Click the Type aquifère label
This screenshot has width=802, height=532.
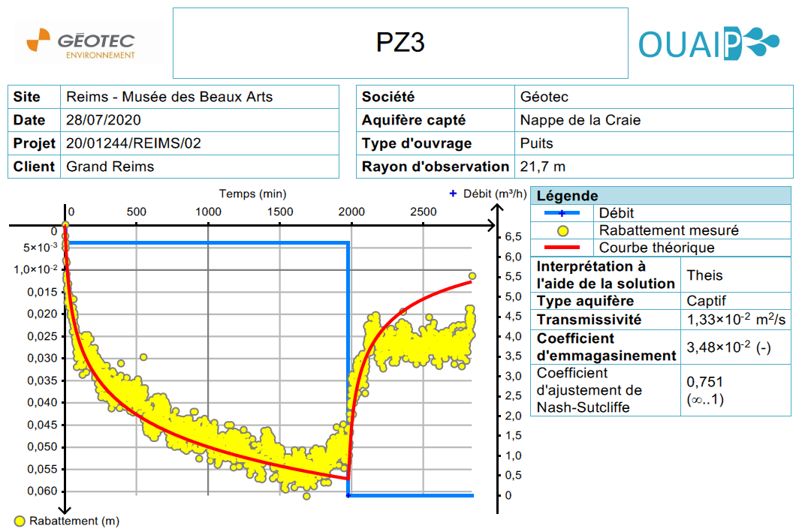click(x=585, y=300)
